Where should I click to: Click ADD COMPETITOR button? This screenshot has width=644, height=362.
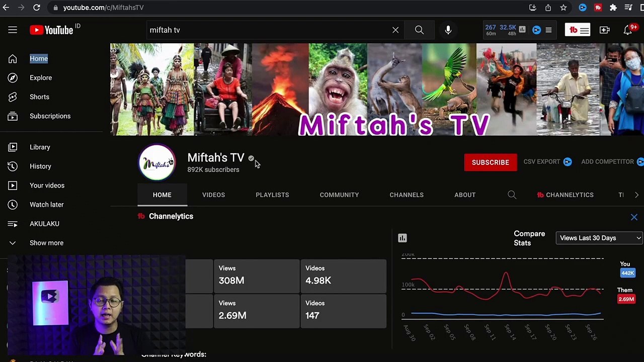612,162
